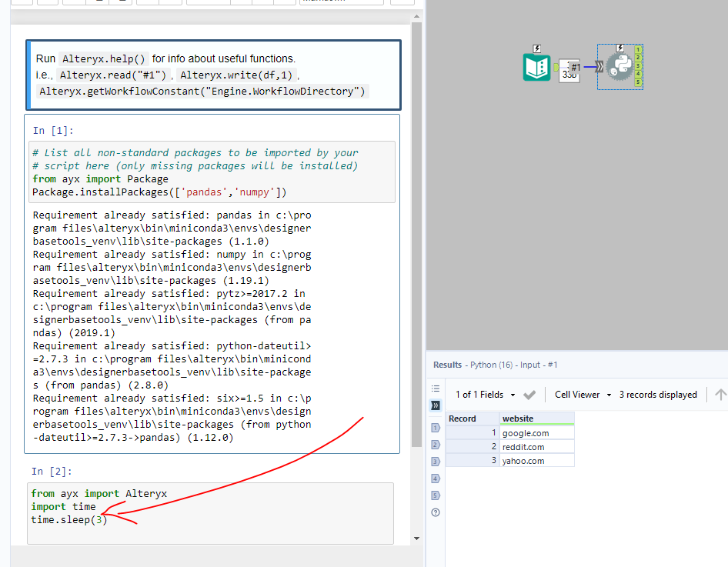Click the #1 connection label on canvas
Screen dimensions: 728x567
(x=576, y=67)
